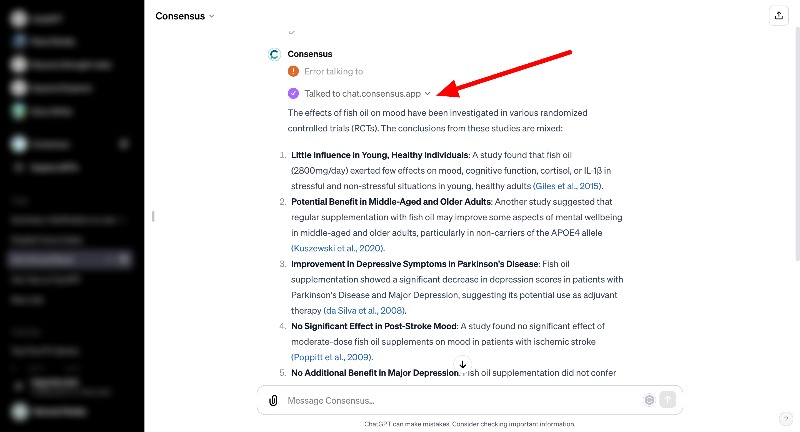Click the send message arrow button
800x432 pixels.
(x=668, y=400)
